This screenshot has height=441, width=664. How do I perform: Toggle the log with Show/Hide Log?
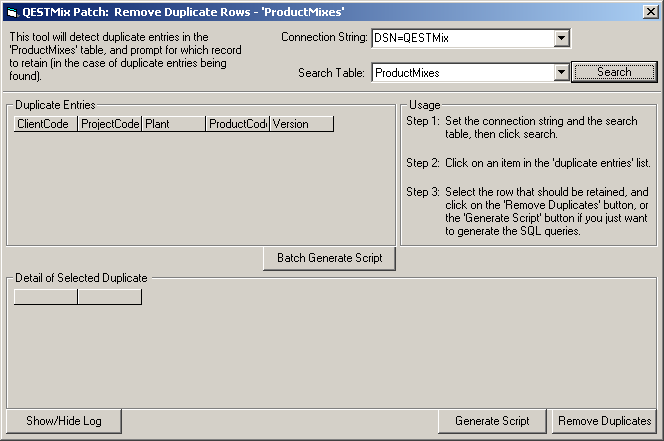64,421
